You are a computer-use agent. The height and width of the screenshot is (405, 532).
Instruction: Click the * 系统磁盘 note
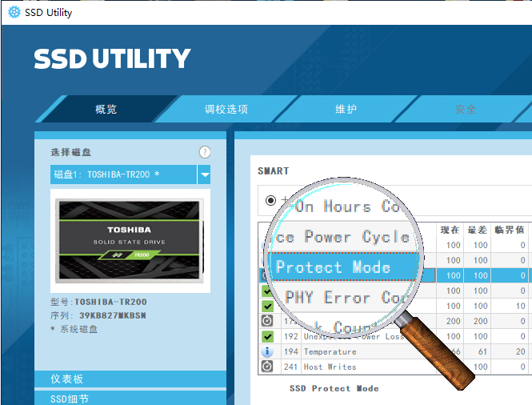[74, 329]
